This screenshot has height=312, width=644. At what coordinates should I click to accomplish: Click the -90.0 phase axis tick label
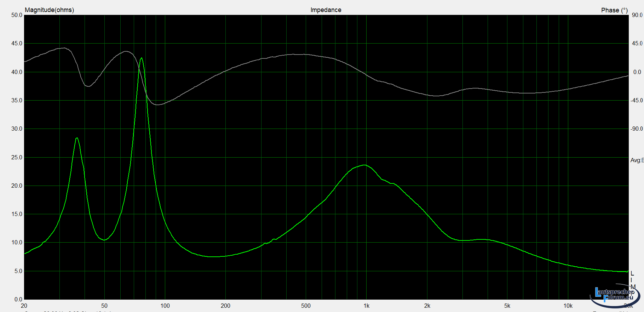coord(636,129)
